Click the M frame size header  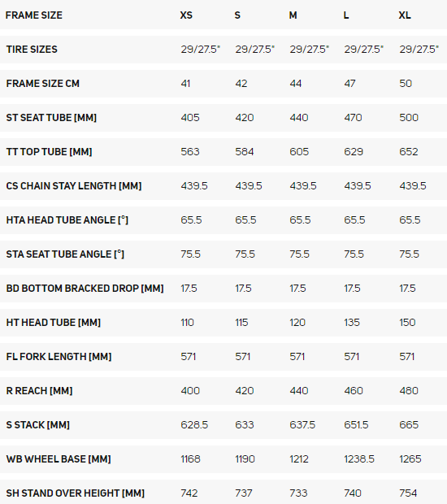(x=293, y=15)
